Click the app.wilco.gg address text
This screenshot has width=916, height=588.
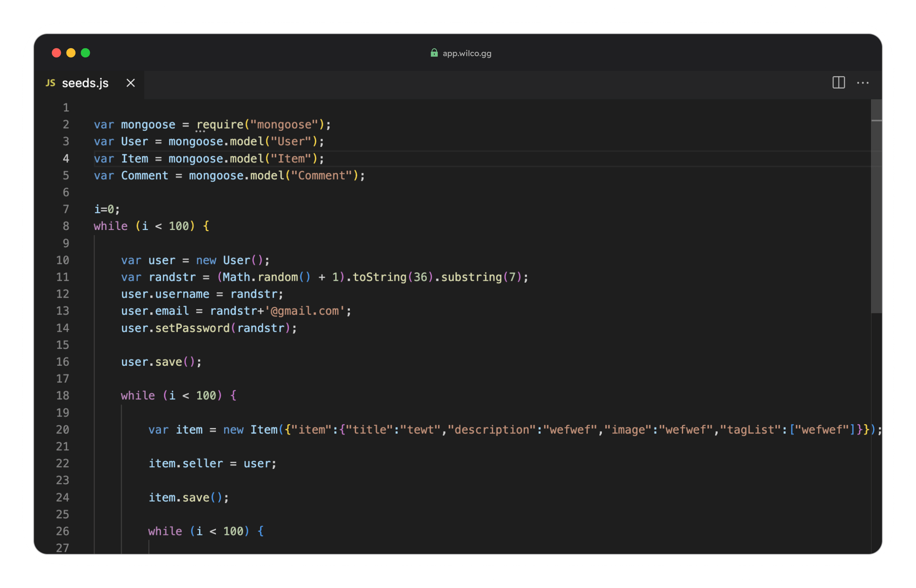coord(467,54)
